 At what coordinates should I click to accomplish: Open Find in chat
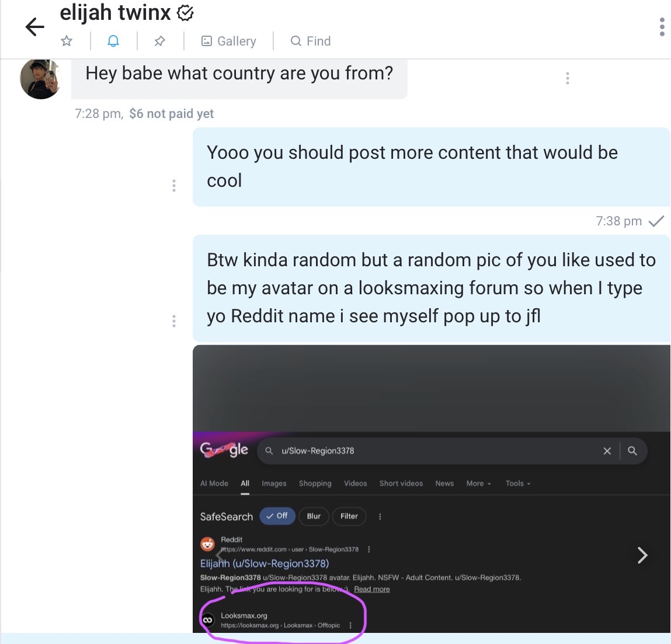click(311, 41)
